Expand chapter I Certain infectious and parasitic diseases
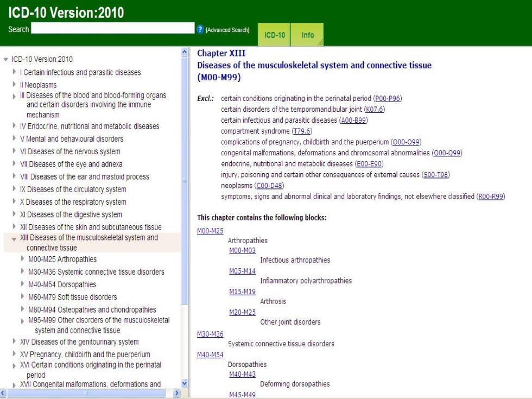The image size is (532, 399). pyautogui.click(x=14, y=72)
